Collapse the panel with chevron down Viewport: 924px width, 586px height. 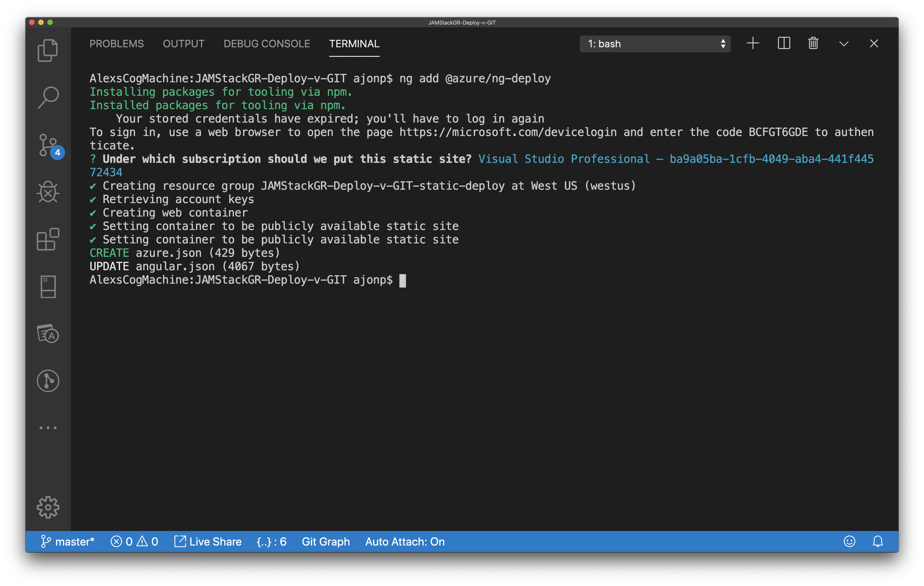844,44
